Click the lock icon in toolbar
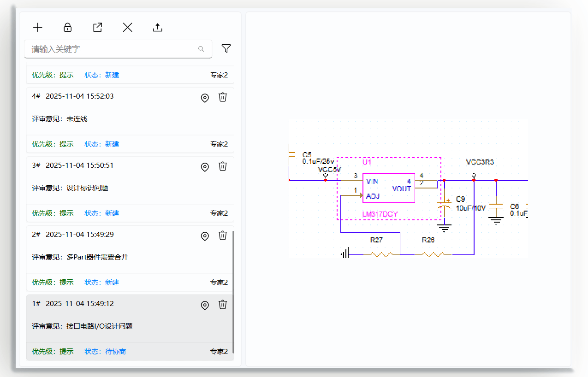The width and height of the screenshot is (588, 377). [x=68, y=28]
